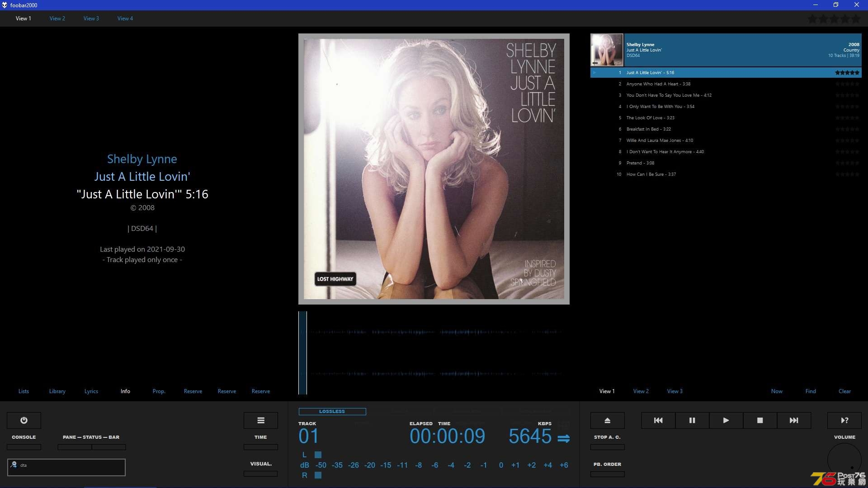This screenshot has width=868, height=488.
Task: Click the LOSSLESS indicator badge
Action: 332,412
